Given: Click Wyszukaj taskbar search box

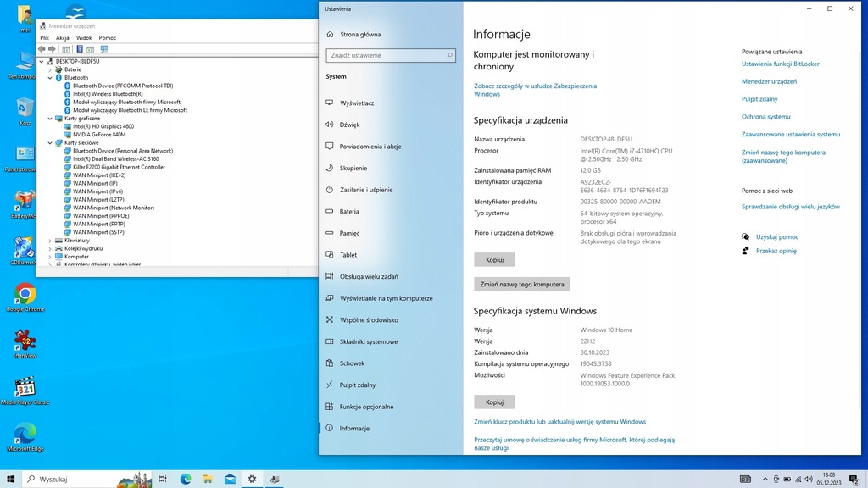Looking at the screenshot, I should point(87,480).
